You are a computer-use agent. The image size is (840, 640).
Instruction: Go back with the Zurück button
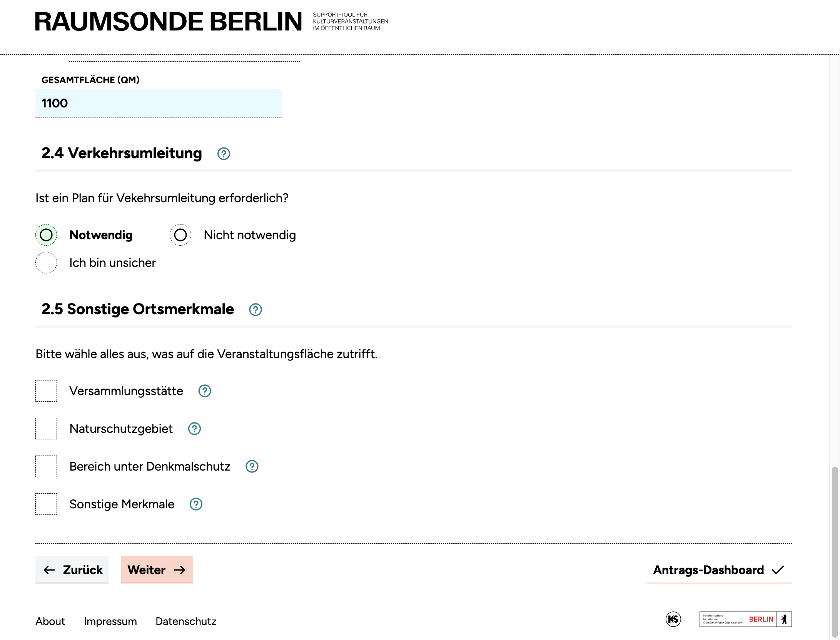tap(72, 570)
